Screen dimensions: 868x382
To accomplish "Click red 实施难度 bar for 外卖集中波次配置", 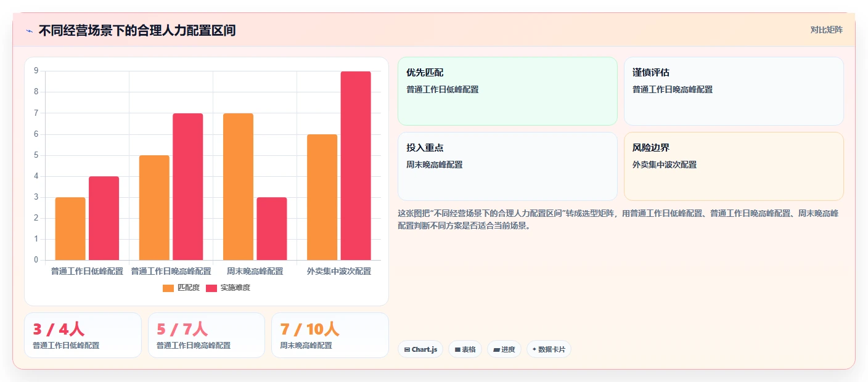I will click(x=356, y=166).
